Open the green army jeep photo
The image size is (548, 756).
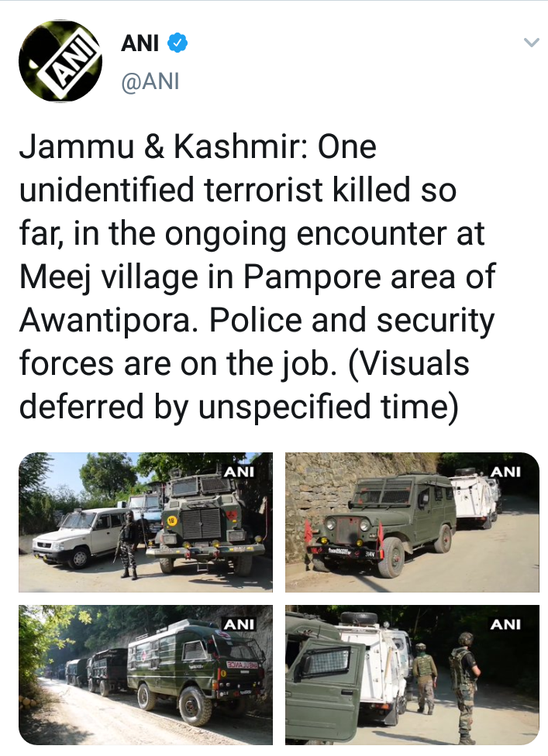(412, 522)
